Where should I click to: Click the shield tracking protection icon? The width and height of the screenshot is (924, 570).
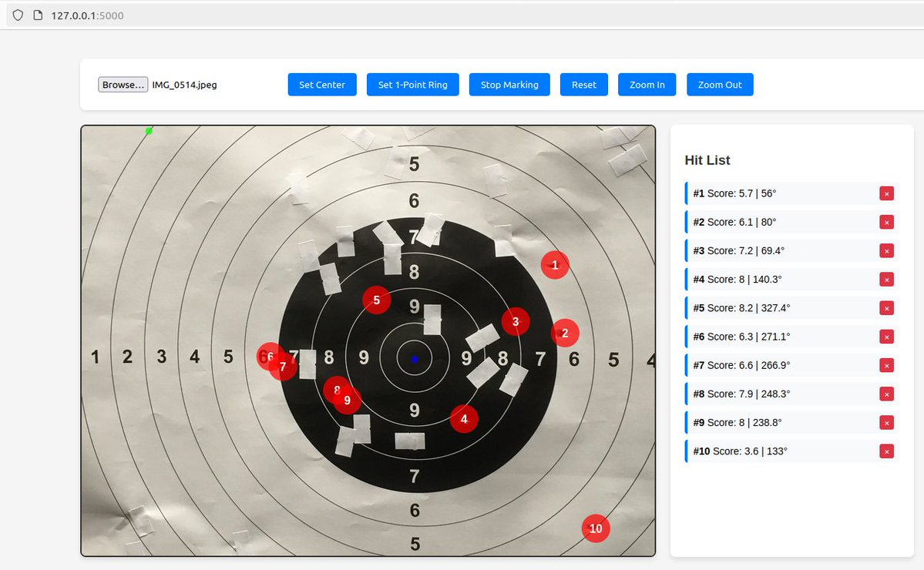click(x=18, y=15)
